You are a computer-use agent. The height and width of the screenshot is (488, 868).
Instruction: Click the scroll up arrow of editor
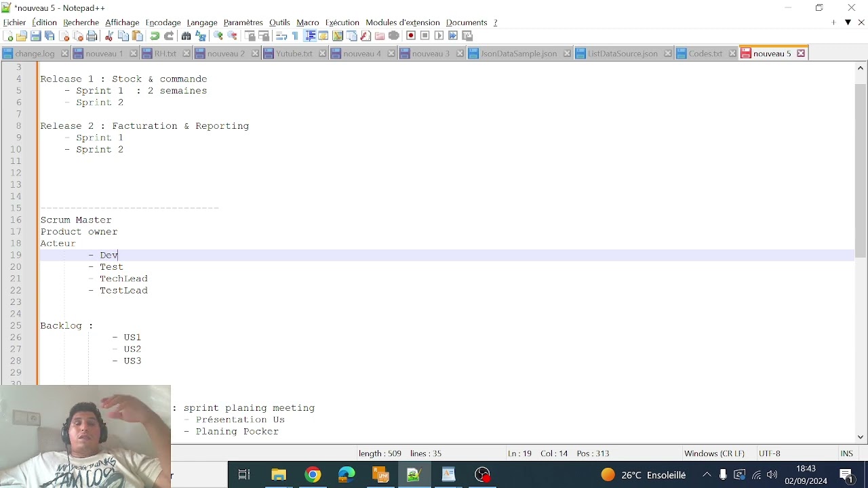click(861, 68)
